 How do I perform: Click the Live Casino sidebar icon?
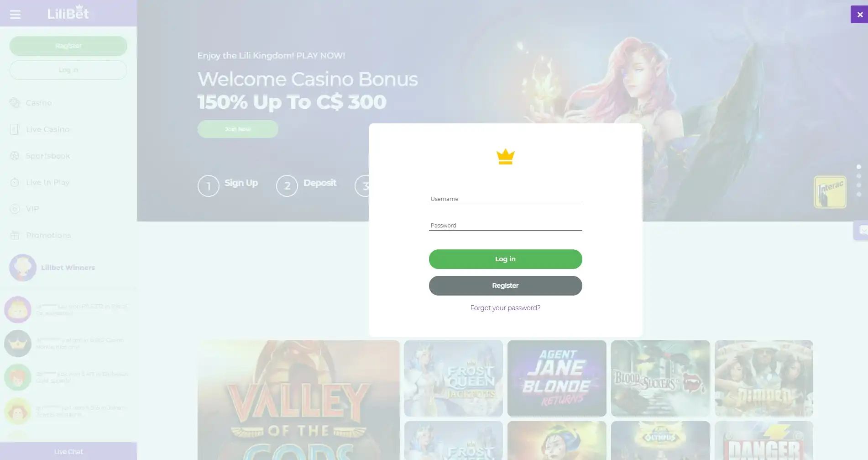click(15, 129)
